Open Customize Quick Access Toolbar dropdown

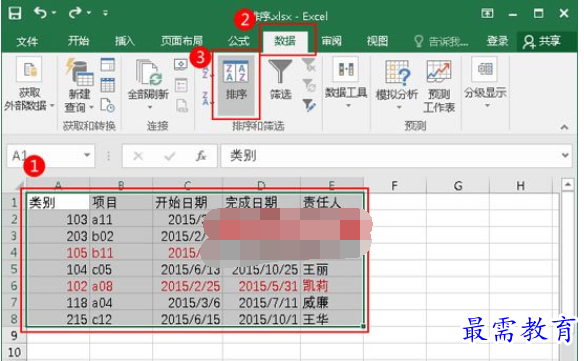tap(105, 13)
